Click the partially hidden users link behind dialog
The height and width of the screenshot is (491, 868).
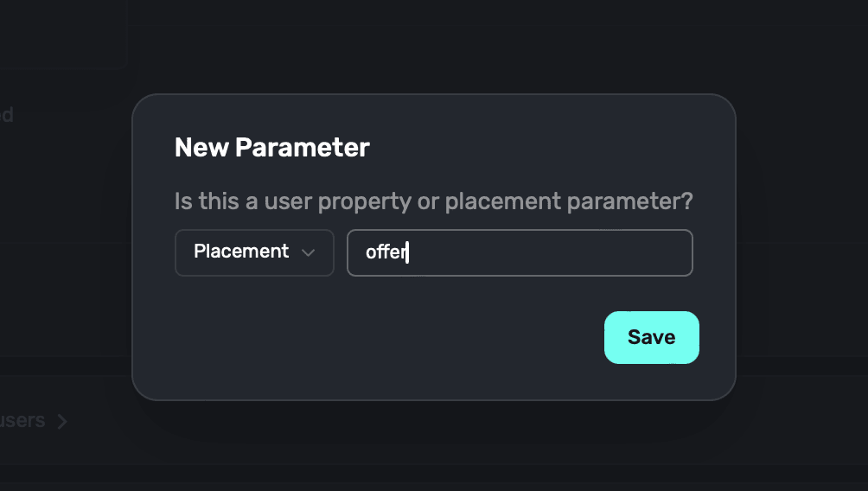[22, 421]
